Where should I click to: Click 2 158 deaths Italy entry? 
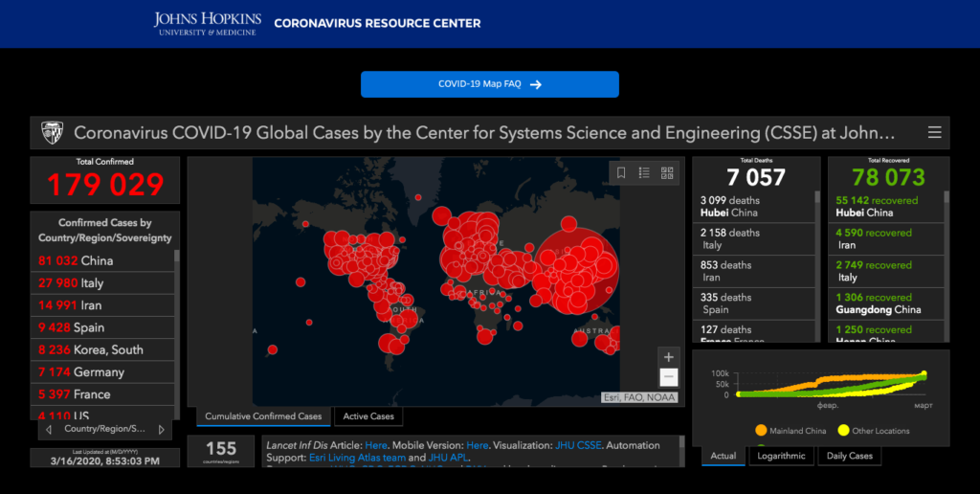pyautogui.click(x=753, y=239)
